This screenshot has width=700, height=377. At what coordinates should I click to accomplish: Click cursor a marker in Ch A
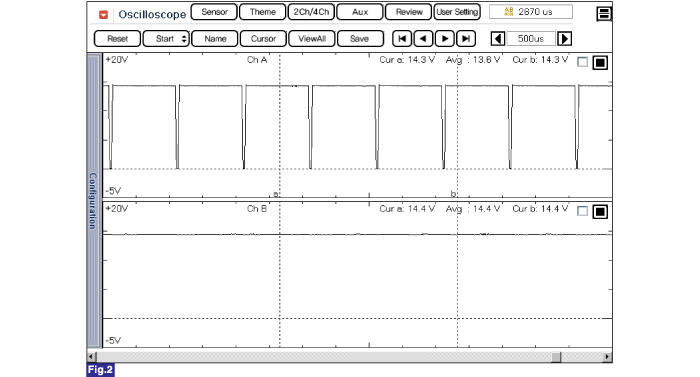tap(276, 194)
